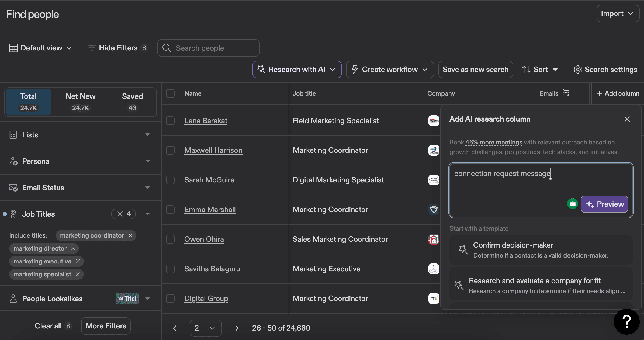Open the Default view dropdown
This screenshot has width=644, height=340.
click(41, 48)
